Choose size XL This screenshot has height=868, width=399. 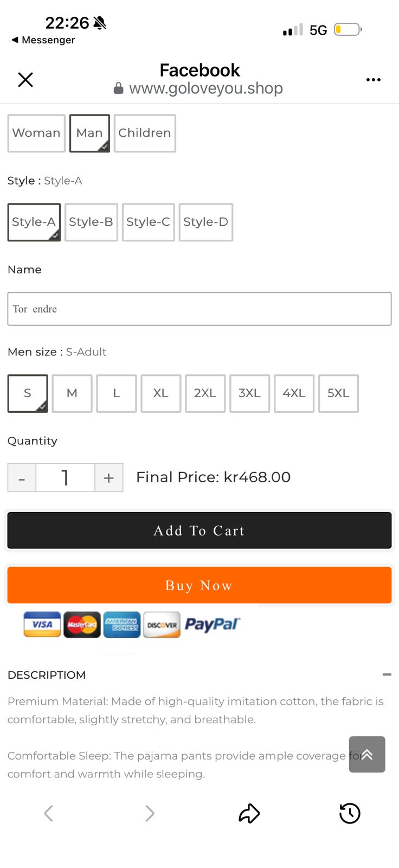160,393
